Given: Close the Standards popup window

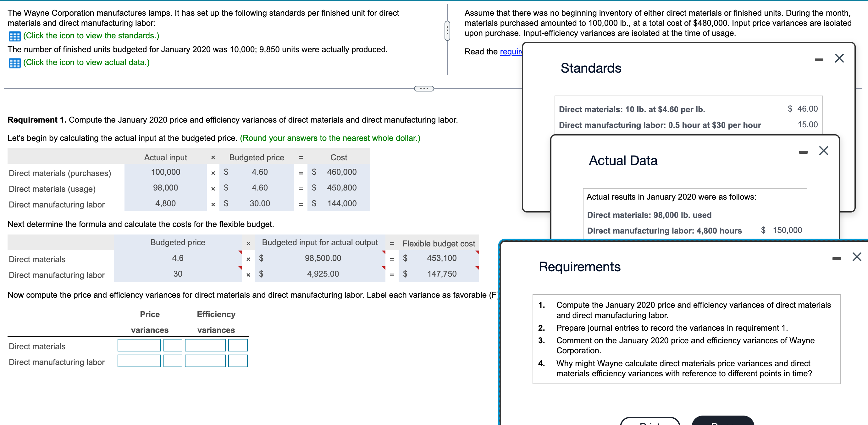Looking at the screenshot, I should [x=839, y=58].
